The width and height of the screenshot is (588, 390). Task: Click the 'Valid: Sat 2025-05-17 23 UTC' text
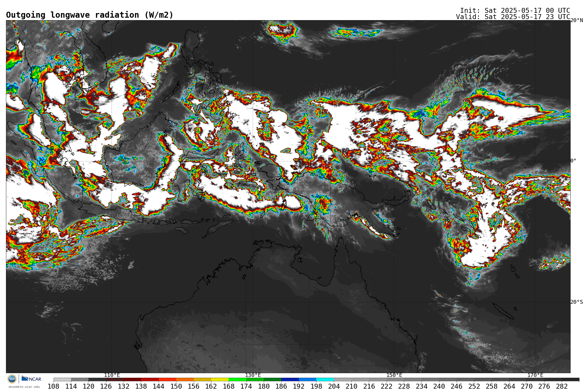tap(513, 17)
